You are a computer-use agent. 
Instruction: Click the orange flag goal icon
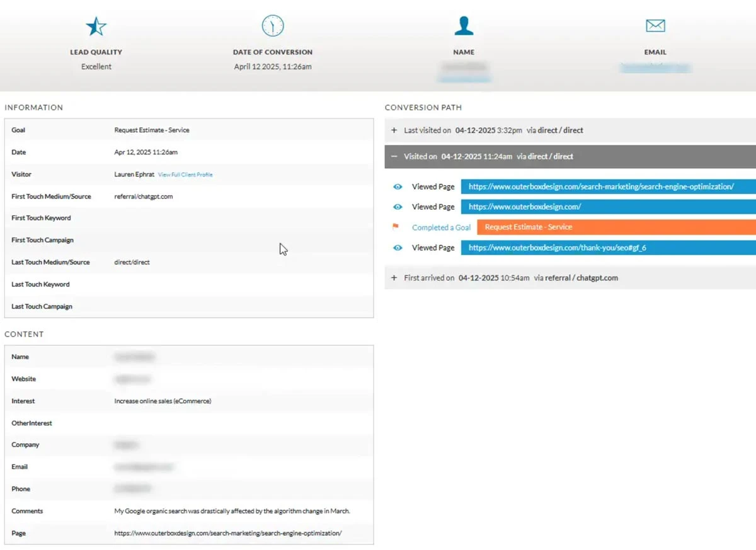tap(396, 227)
